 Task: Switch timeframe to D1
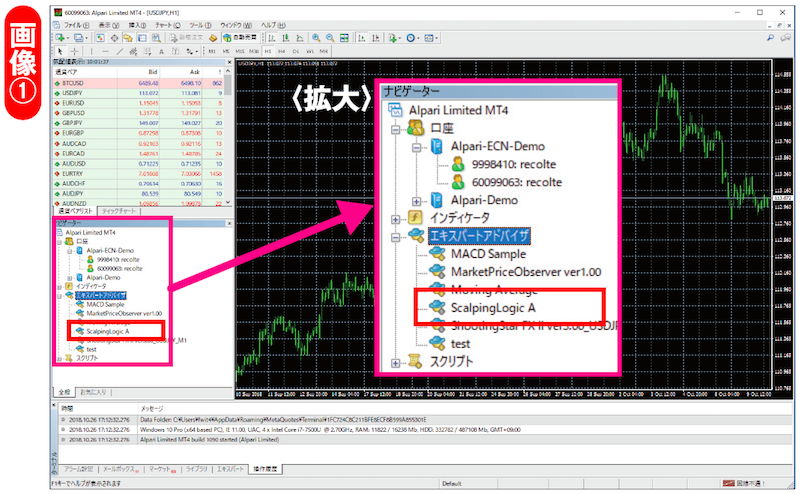click(x=296, y=51)
